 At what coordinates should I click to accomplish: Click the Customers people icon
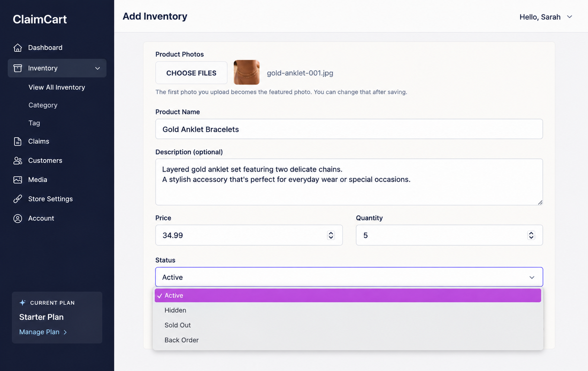(x=17, y=161)
